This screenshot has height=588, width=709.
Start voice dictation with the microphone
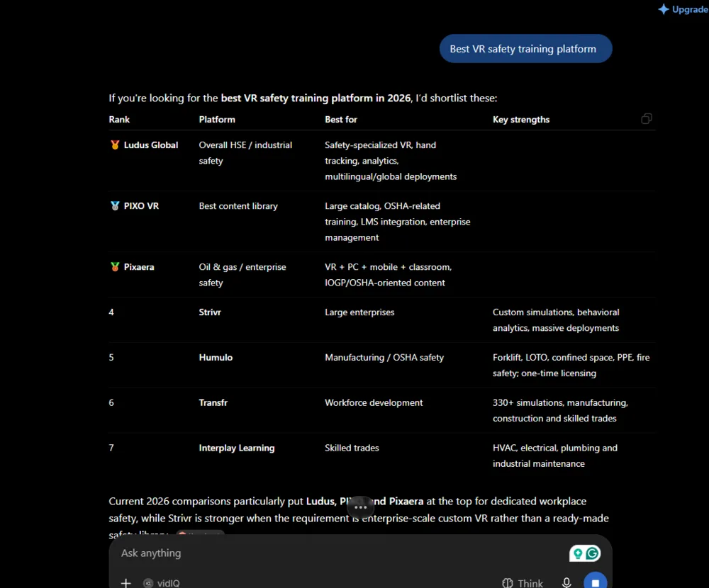(x=566, y=582)
